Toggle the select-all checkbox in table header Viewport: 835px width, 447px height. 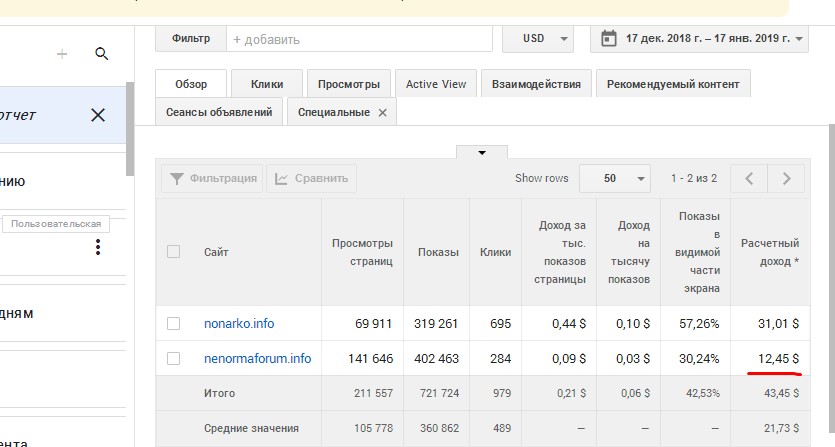point(174,252)
